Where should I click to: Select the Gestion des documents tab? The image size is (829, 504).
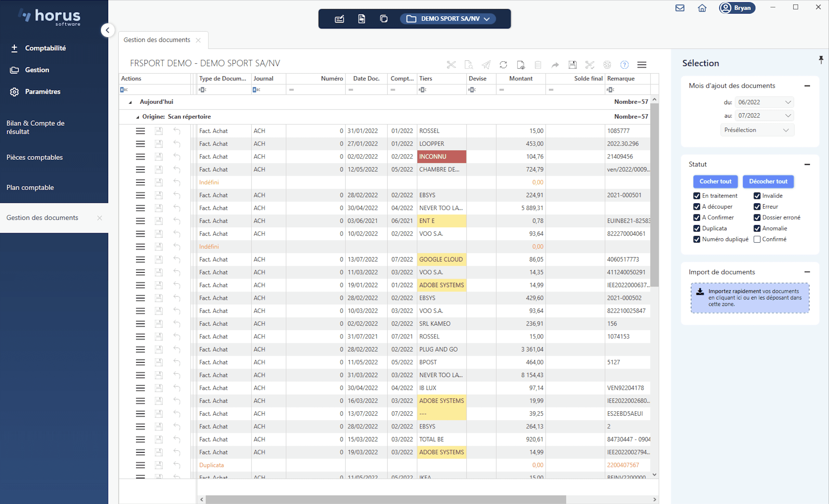pyautogui.click(x=157, y=40)
